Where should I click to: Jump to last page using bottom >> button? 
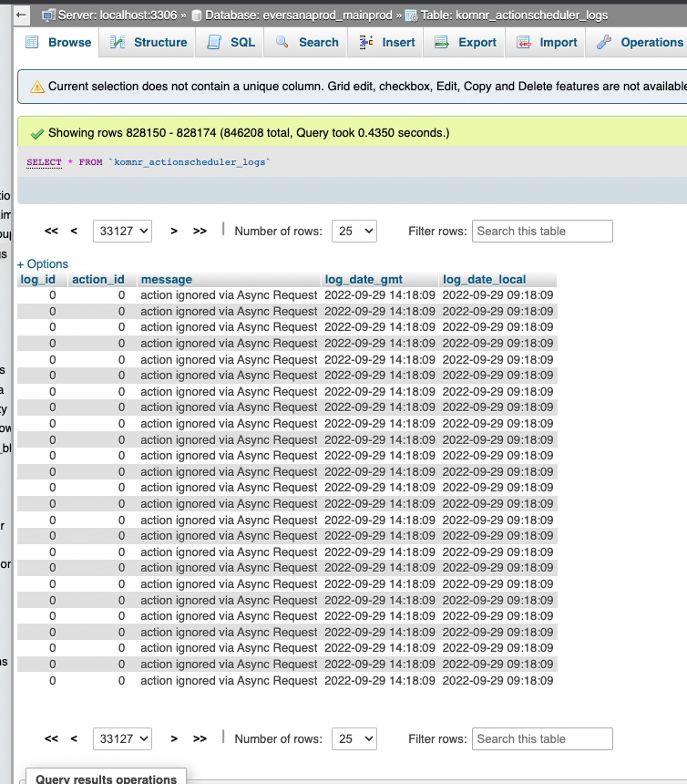[200, 738]
